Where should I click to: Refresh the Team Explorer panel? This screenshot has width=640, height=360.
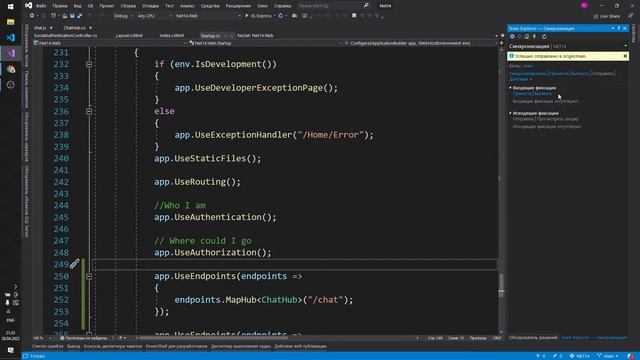pyautogui.click(x=544, y=37)
